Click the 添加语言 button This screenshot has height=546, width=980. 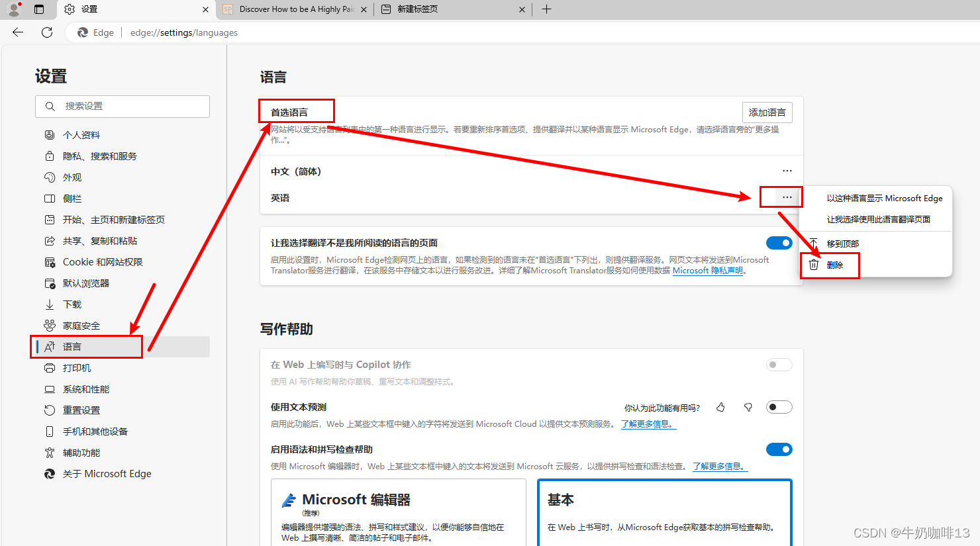click(767, 113)
